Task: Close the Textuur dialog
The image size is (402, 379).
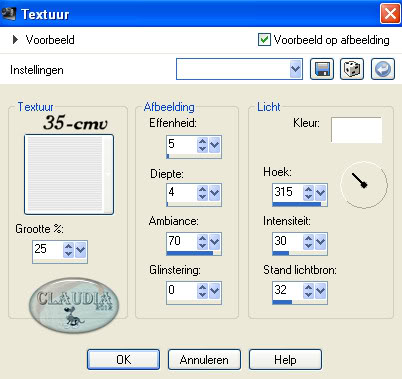Action: tap(390, 14)
